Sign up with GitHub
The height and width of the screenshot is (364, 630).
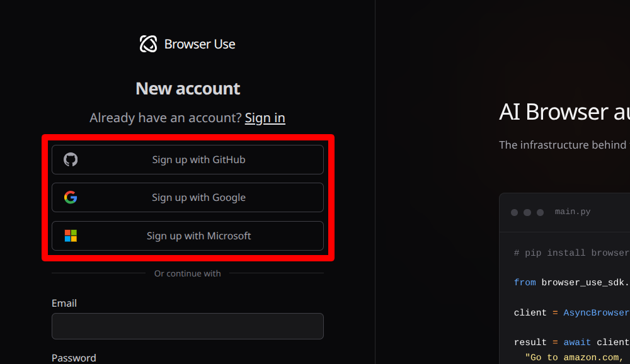188,159
